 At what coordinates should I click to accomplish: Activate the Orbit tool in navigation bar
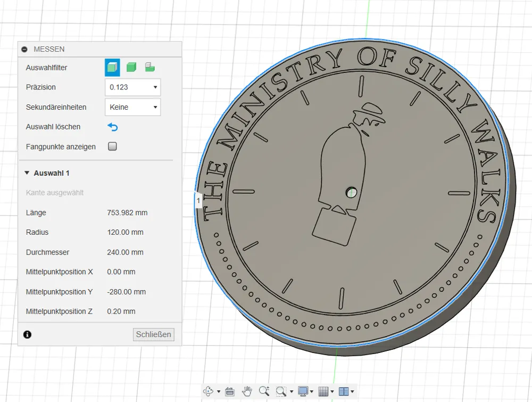click(x=209, y=391)
